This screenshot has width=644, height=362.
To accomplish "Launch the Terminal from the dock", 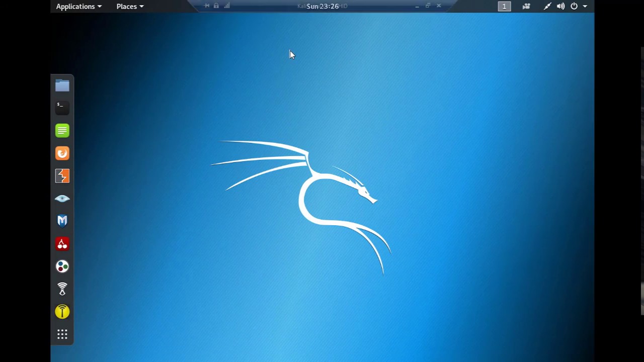I will pos(62,108).
